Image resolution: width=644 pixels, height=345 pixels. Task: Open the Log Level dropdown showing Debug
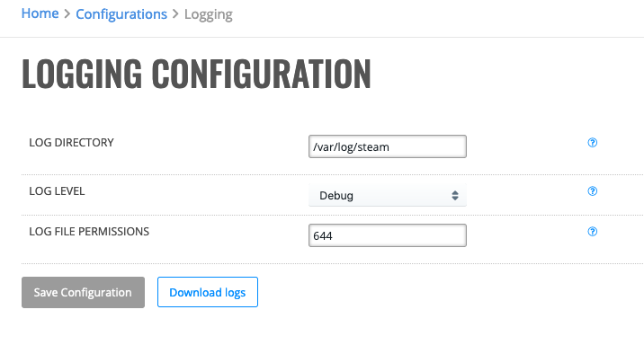tap(388, 195)
